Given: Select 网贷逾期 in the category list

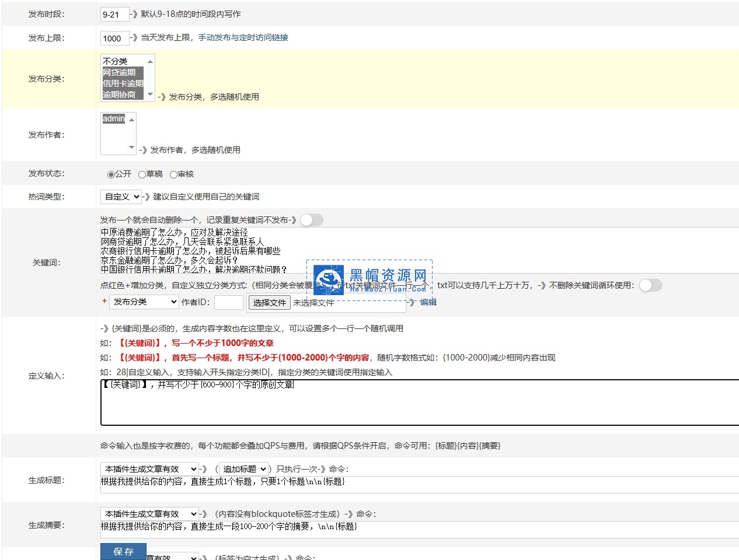Looking at the screenshot, I should 120,72.
